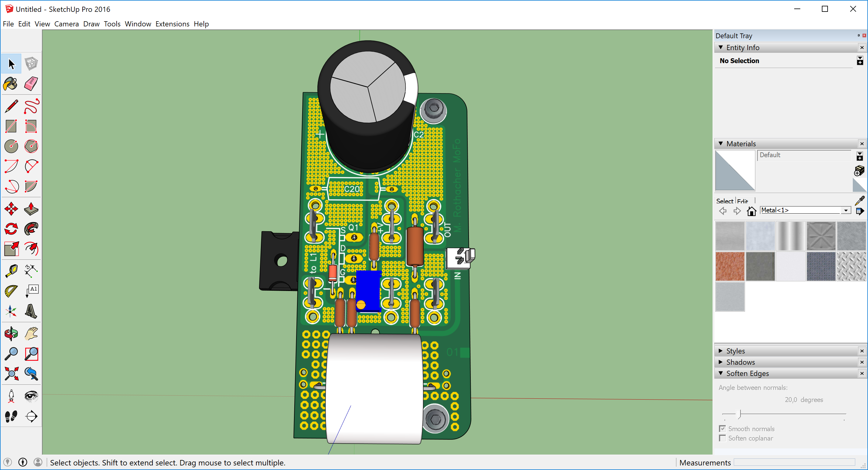Viewport: 868px width, 470px height.
Task: Choose the Follow Me tool
Action: 31,229
